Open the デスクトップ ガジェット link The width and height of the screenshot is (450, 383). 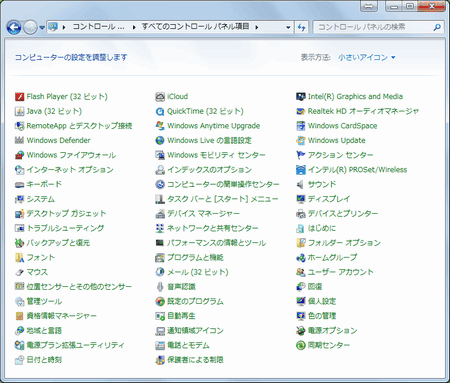66,213
